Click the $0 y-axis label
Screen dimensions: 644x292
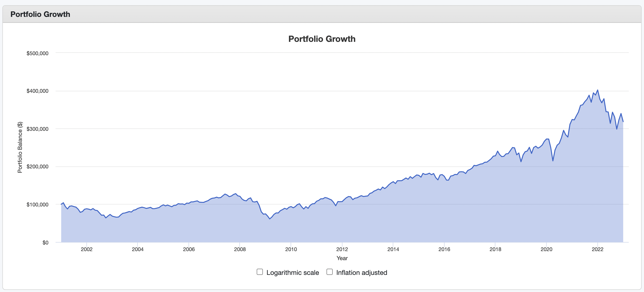(45, 242)
